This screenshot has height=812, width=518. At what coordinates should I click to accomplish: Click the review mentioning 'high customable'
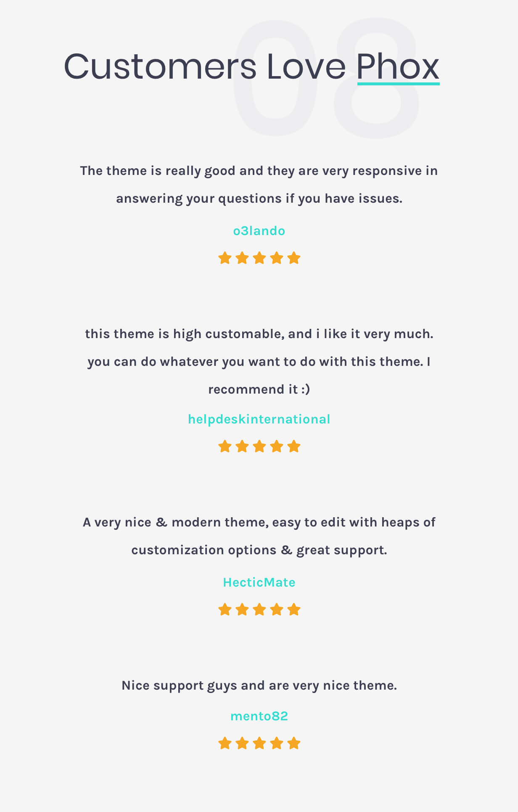point(259,362)
